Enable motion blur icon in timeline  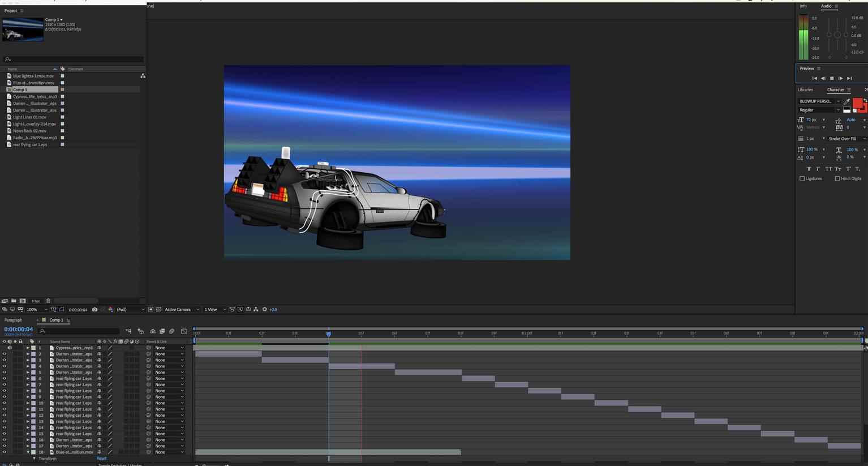(171, 331)
